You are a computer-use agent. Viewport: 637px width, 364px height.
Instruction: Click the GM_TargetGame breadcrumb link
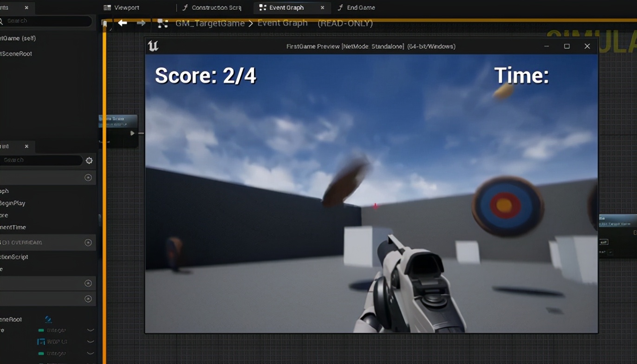pos(210,23)
